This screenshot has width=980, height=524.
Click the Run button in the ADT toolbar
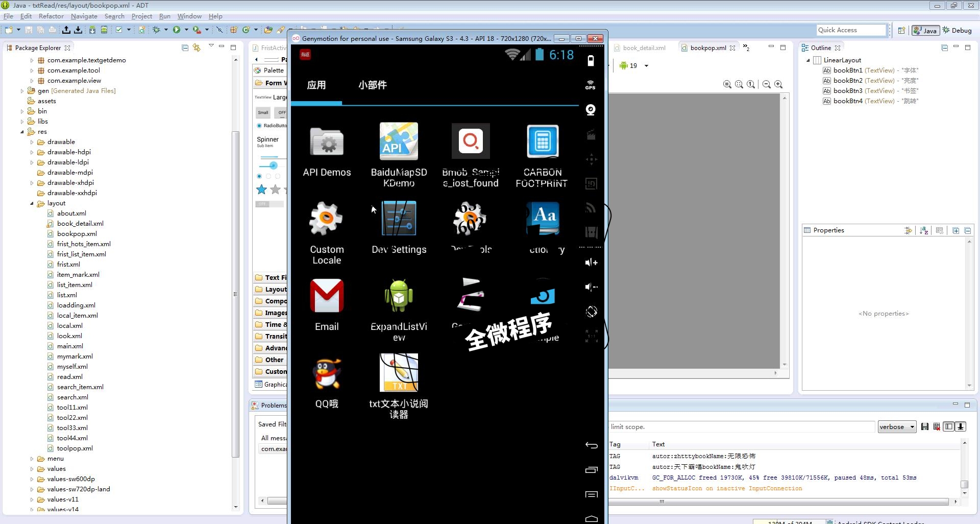pos(177,30)
